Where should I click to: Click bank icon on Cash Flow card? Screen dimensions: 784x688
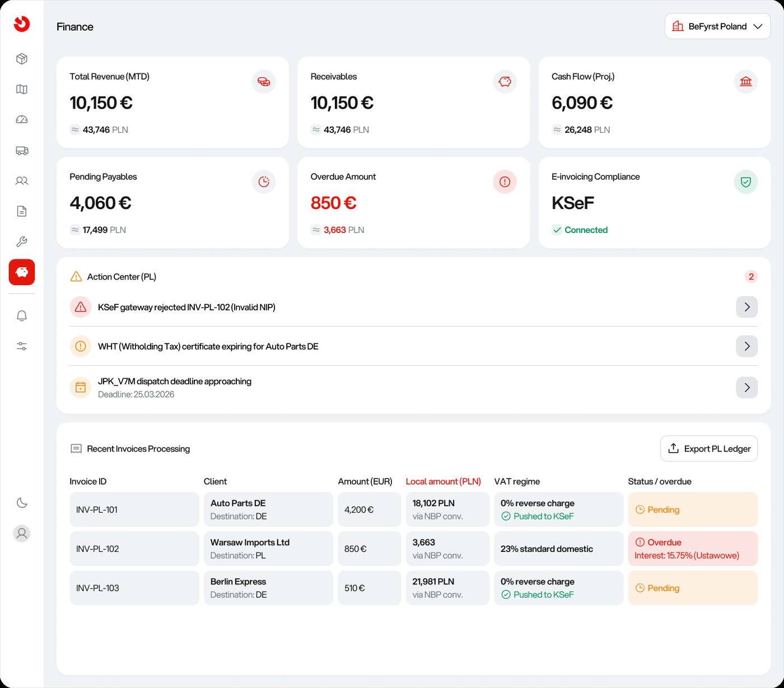point(746,82)
